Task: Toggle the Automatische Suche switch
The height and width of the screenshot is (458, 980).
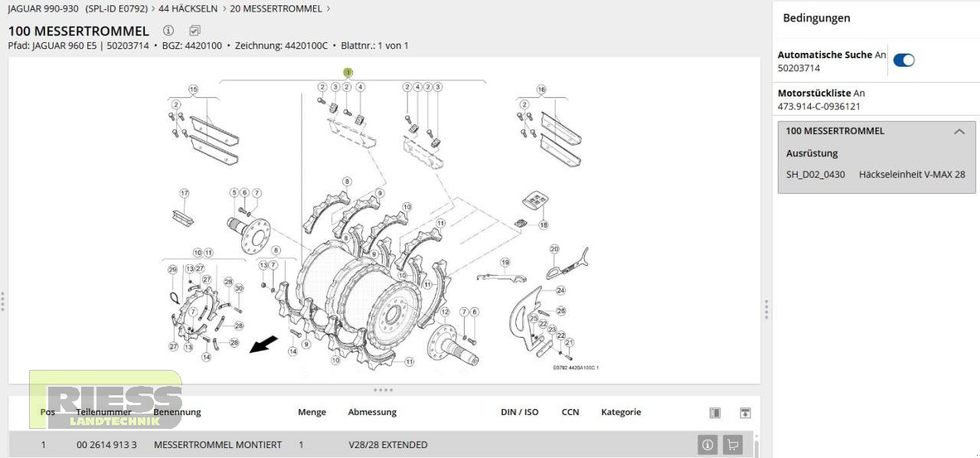Action: tap(903, 61)
